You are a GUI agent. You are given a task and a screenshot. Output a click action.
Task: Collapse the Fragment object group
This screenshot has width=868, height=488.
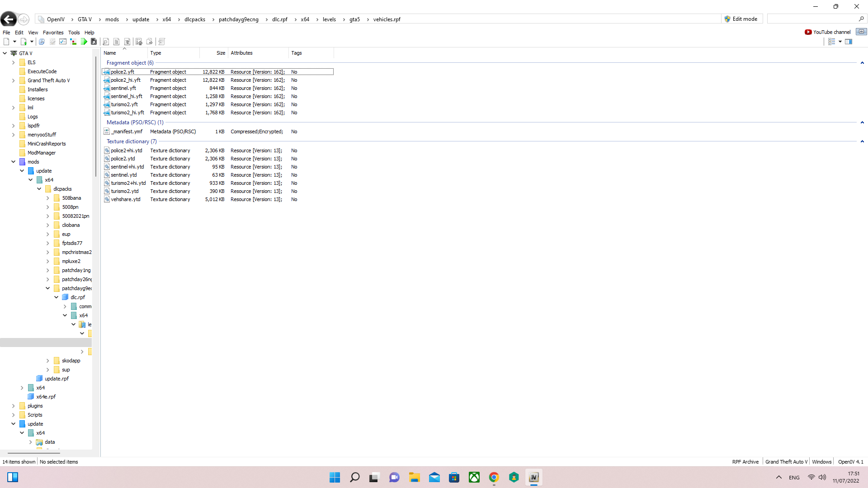click(862, 63)
